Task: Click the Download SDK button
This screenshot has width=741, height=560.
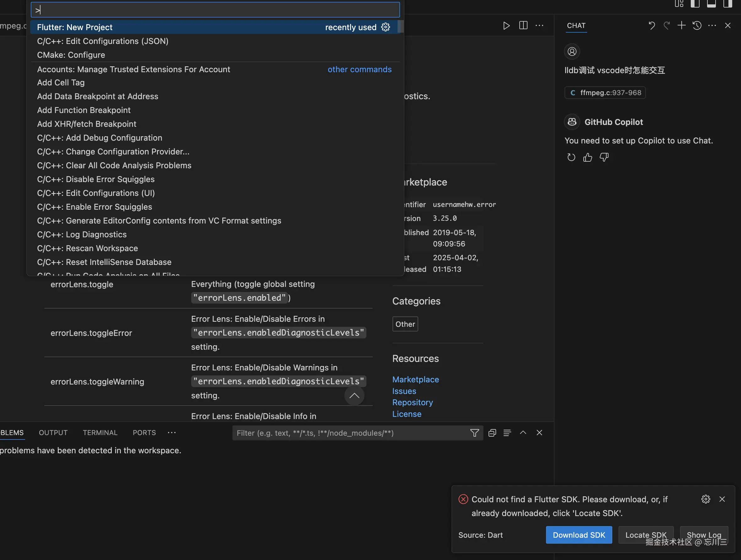Action: point(579,535)
